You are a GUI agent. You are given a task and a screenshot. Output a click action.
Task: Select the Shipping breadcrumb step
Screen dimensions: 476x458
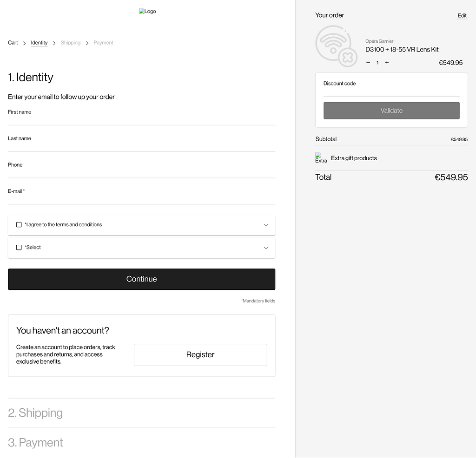coord(71,43)
